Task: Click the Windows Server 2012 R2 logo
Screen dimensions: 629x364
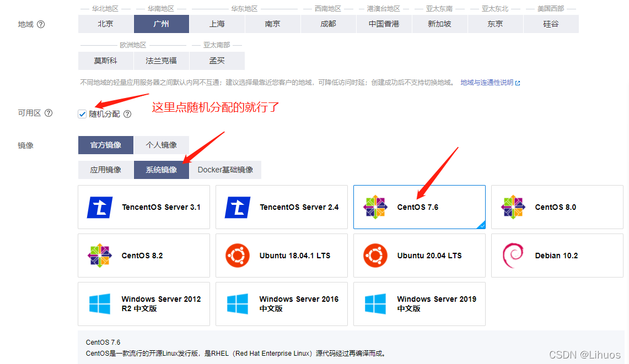Action: 99,304
